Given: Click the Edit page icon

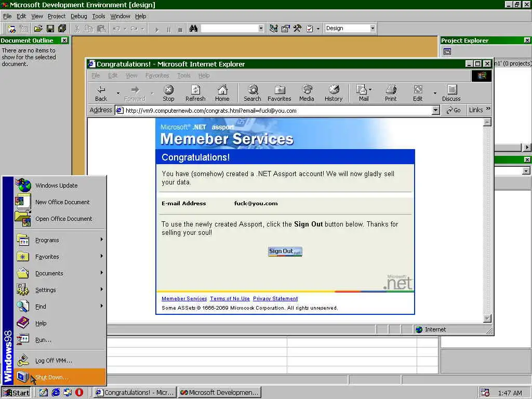Looking at the screenshot, I should pos(418,93).
